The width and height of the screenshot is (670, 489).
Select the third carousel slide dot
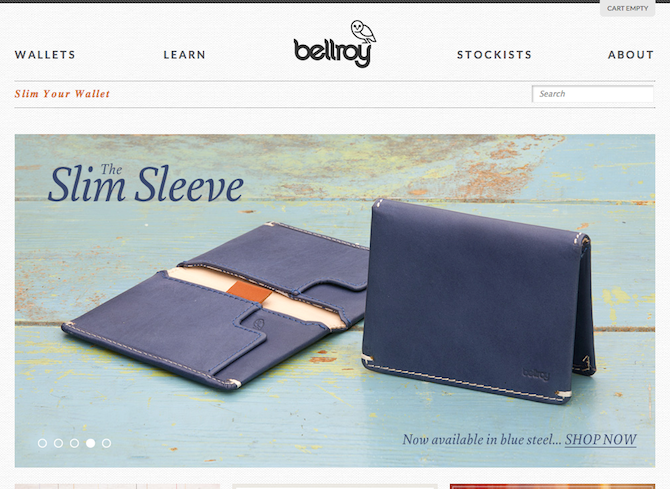(x=74, y=443)
